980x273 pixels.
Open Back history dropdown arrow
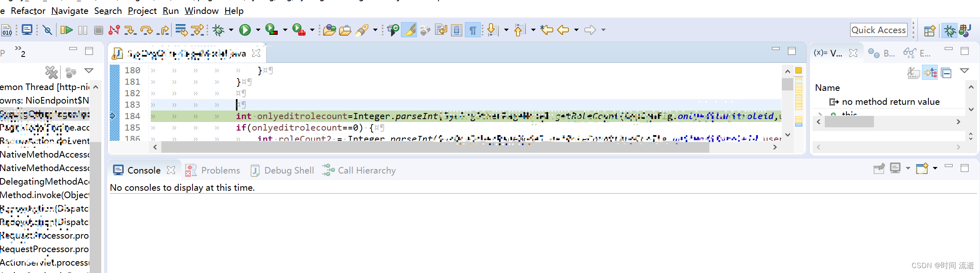[x=576, y=30]
